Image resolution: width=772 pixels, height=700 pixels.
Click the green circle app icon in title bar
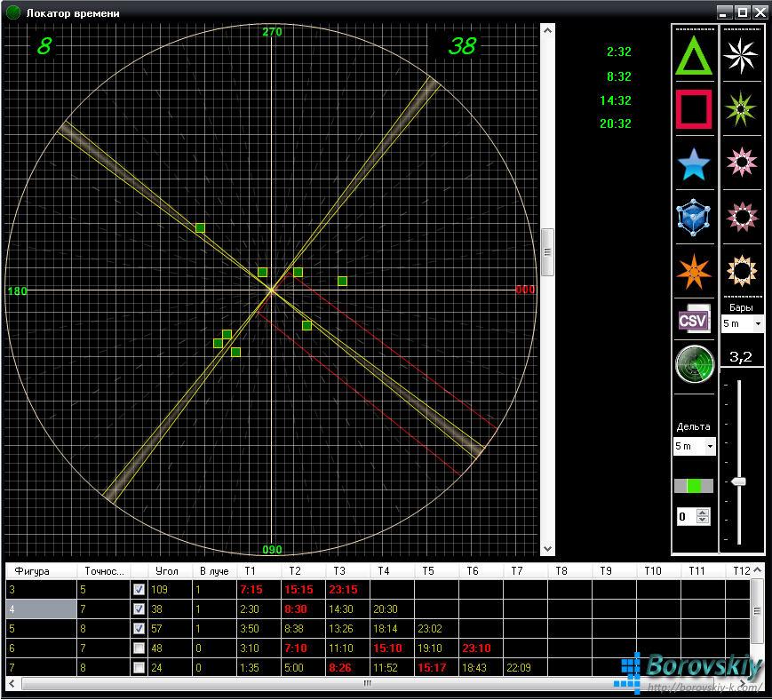(x=13, y=12)
